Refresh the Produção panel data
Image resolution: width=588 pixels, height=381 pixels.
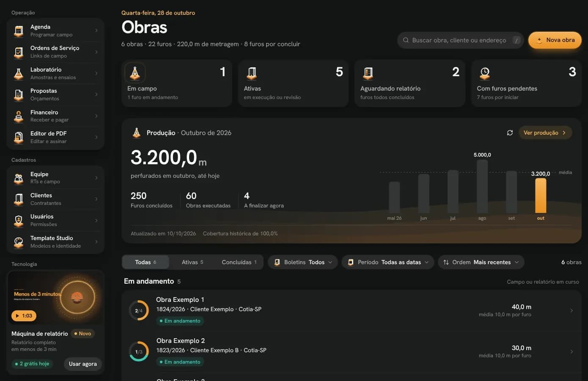(x=510, y=133)
